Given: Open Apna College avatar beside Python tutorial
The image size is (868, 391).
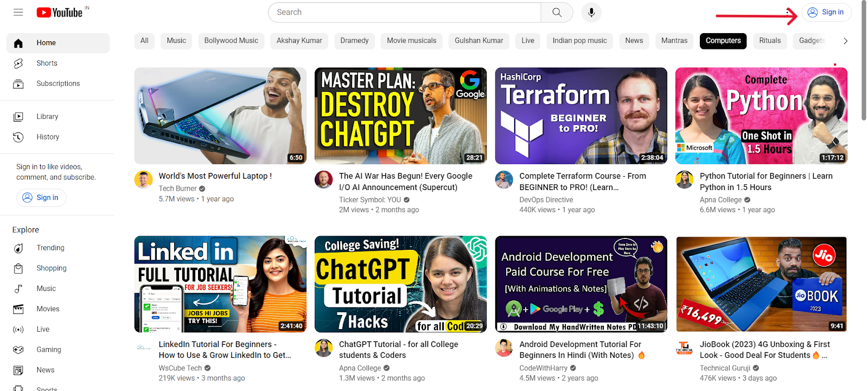Looking at the screenshot, I should pos(685,180).
